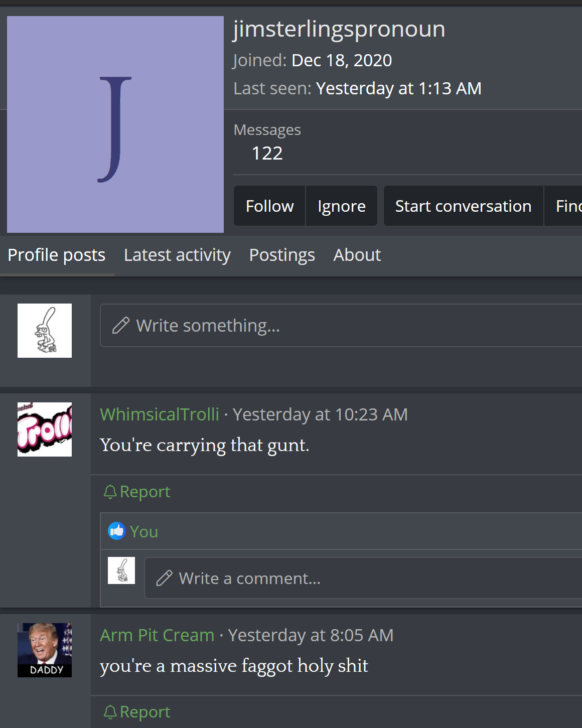Open small avatar next to comment box
The width and height of the screenshot is (582, 728).
121,570
